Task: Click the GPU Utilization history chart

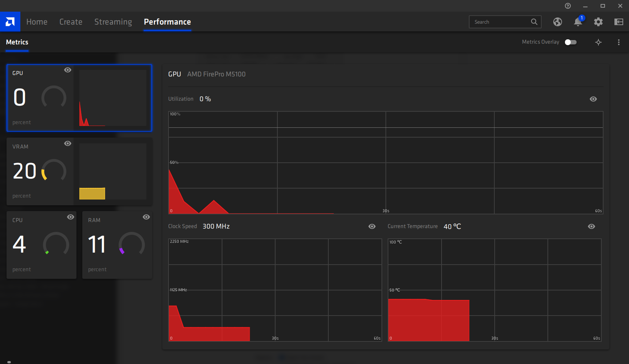Action: coord(385,163)
